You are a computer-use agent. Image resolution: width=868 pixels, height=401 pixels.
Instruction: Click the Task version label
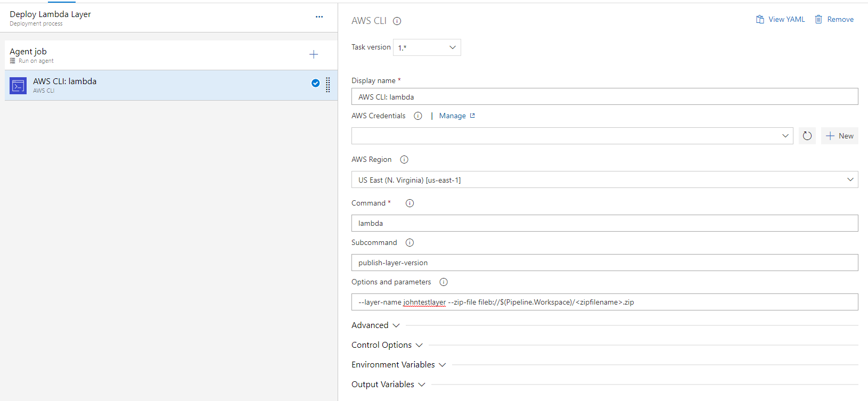click(371, 47)
